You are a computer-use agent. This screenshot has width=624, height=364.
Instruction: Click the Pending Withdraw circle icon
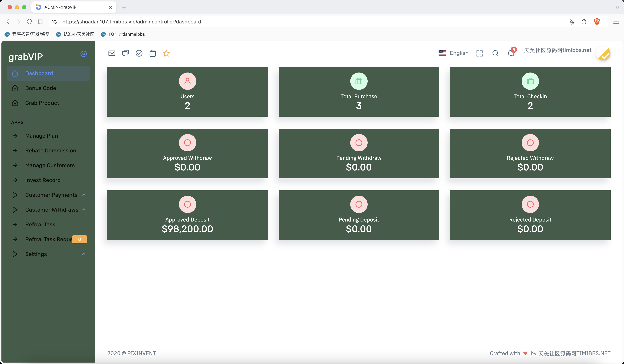359,143
